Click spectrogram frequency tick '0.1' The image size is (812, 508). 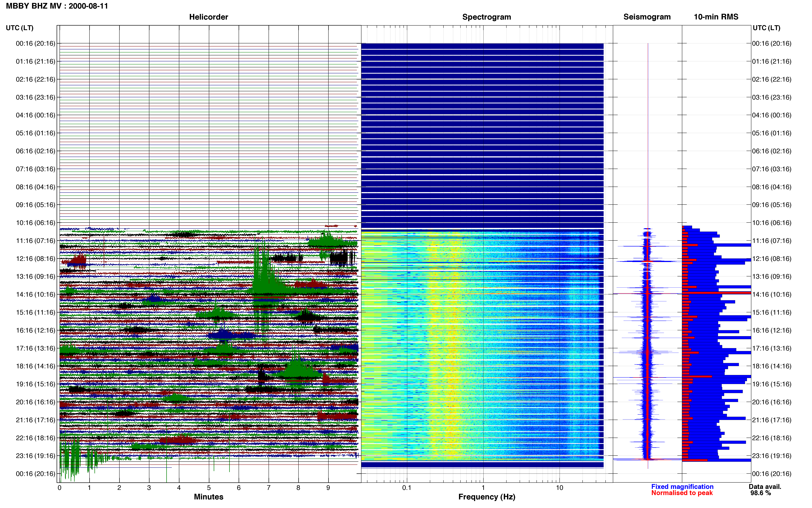[x=407, y=487]
